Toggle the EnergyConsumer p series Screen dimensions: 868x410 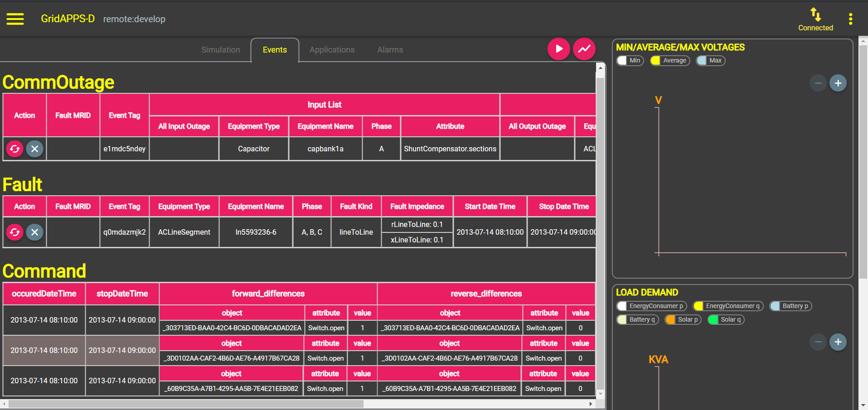coord(652,306)
